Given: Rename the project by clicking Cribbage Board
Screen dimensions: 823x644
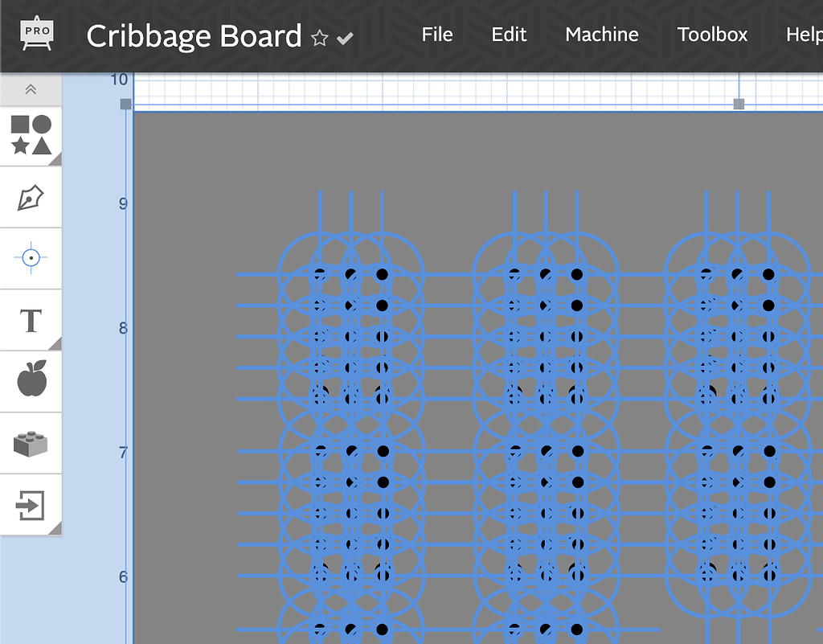Looking at the screenshot, I should click(x=194, y=35).
